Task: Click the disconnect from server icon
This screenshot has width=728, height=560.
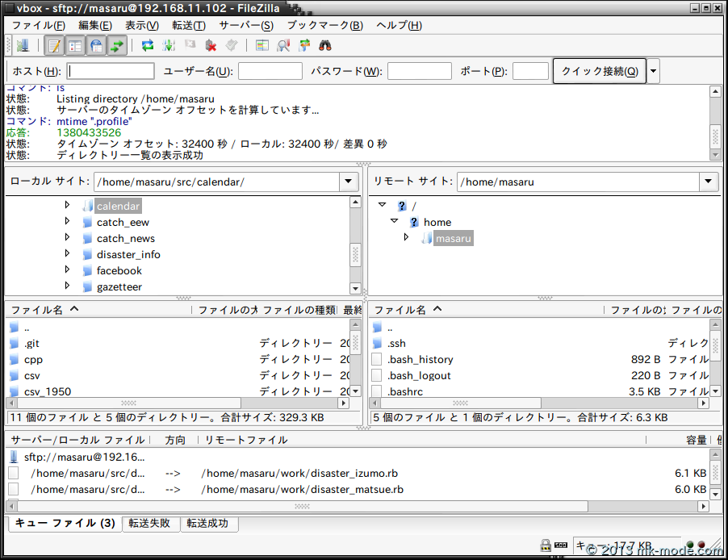Action: 211,46
